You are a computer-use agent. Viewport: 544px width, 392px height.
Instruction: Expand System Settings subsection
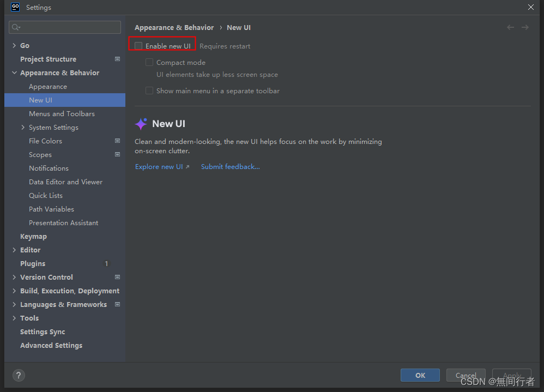23,128
